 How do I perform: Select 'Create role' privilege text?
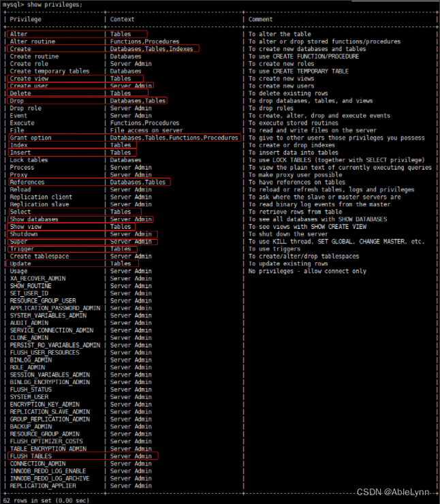pos(29,63)
